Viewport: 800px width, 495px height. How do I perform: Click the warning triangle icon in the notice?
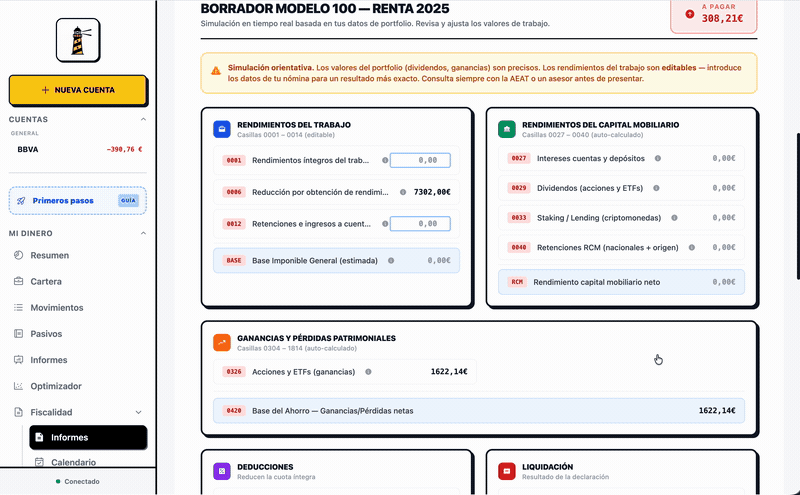(216, 71)
